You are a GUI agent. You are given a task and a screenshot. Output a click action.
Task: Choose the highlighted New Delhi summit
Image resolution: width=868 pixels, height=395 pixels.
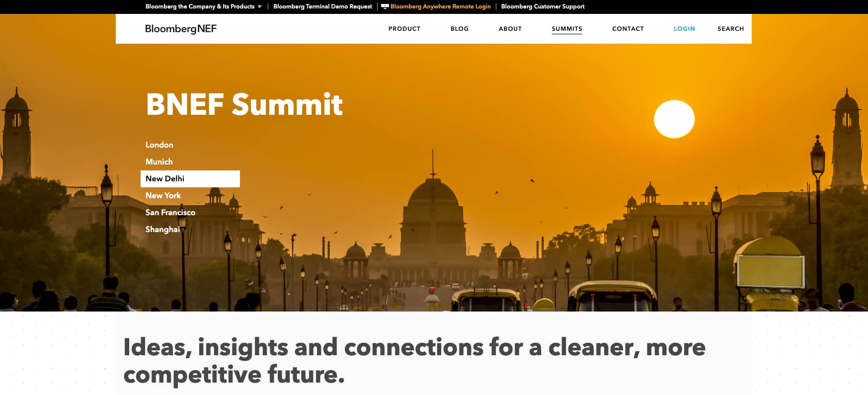coord(190,179)
